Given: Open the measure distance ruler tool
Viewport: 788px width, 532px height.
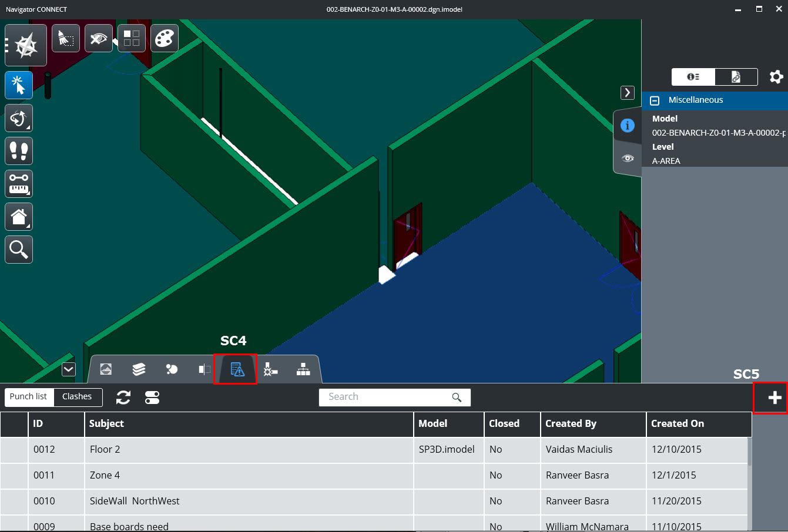Looking at the screenshot, I should pyautogui.click(x=19, y=184).
